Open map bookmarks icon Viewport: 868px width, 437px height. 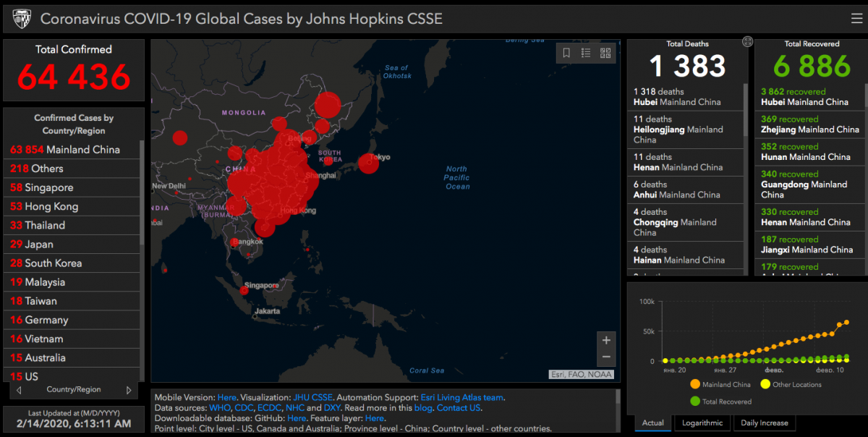(x=566, y=53)
